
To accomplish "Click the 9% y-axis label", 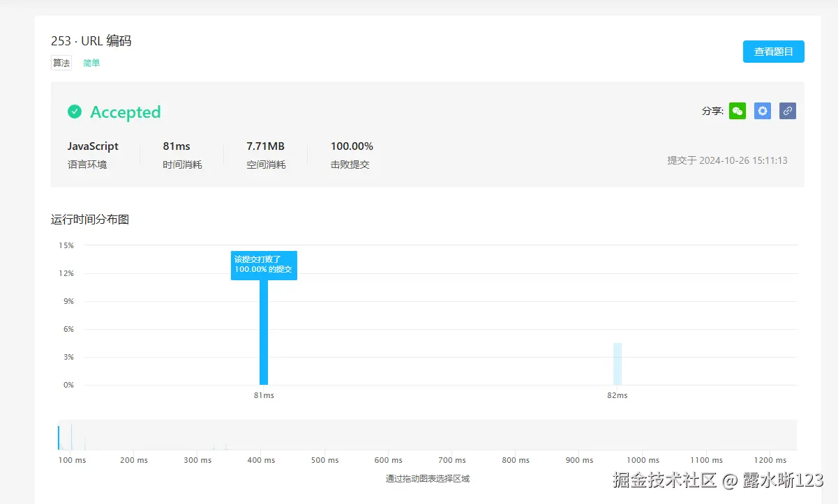I will (68, 301).
